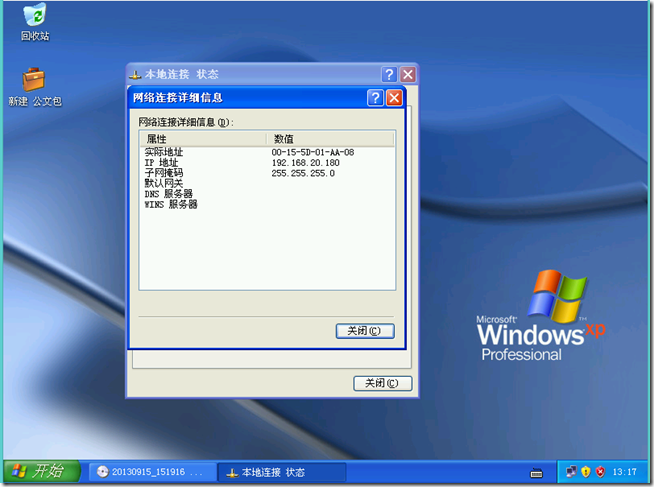Click the network connection tray icon

(571, 472)
